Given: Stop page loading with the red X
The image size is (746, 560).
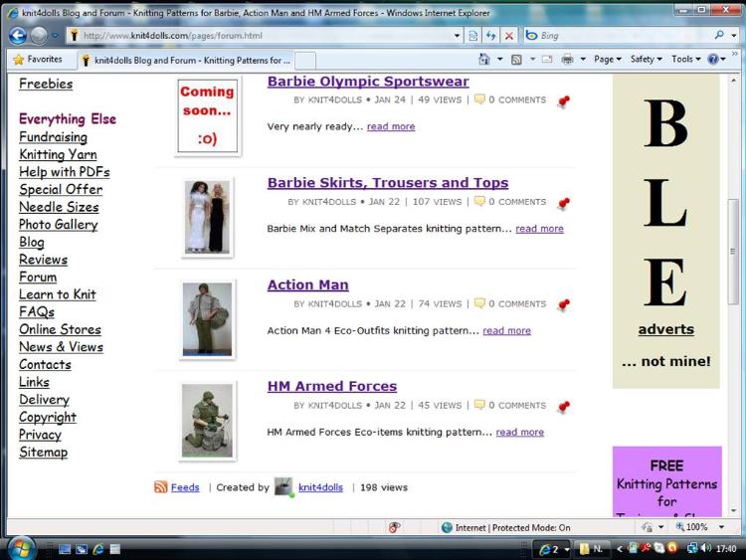Looking at the screenshot, I should coord(509,35).
